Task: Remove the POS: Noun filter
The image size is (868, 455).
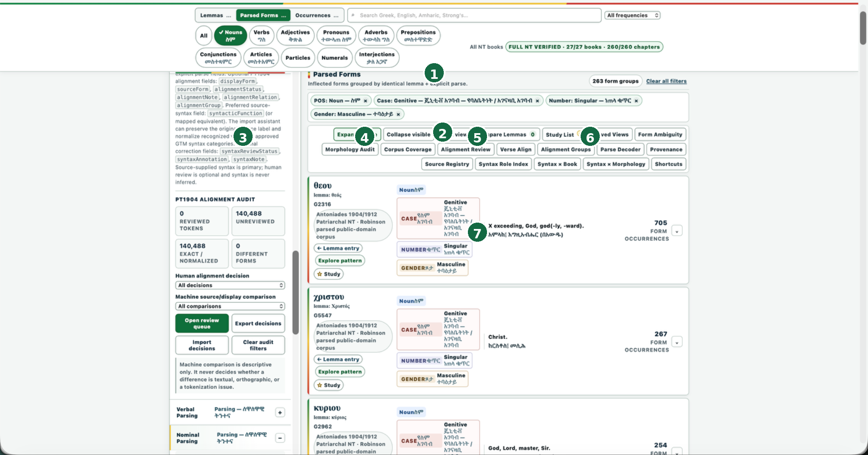Action: (365, 101)
